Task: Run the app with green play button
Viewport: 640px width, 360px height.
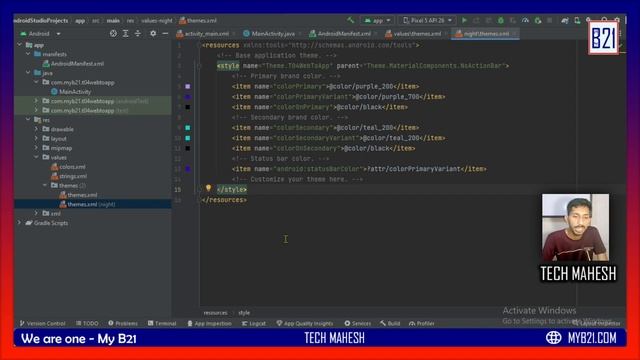Action: point(464,20)
